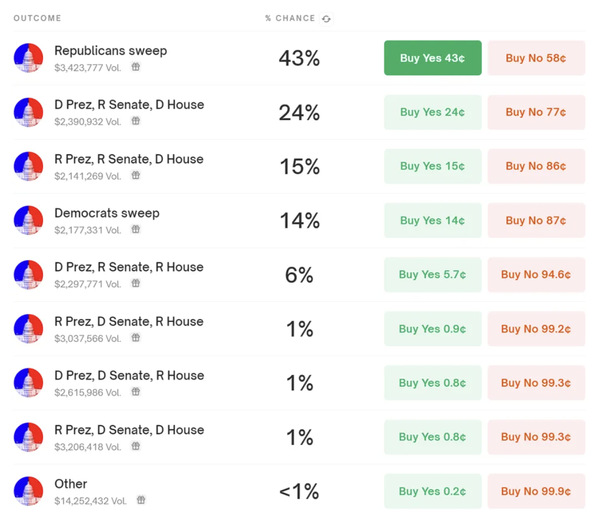Click Capitol icon next to Other outcome

[x=28, y=491]
